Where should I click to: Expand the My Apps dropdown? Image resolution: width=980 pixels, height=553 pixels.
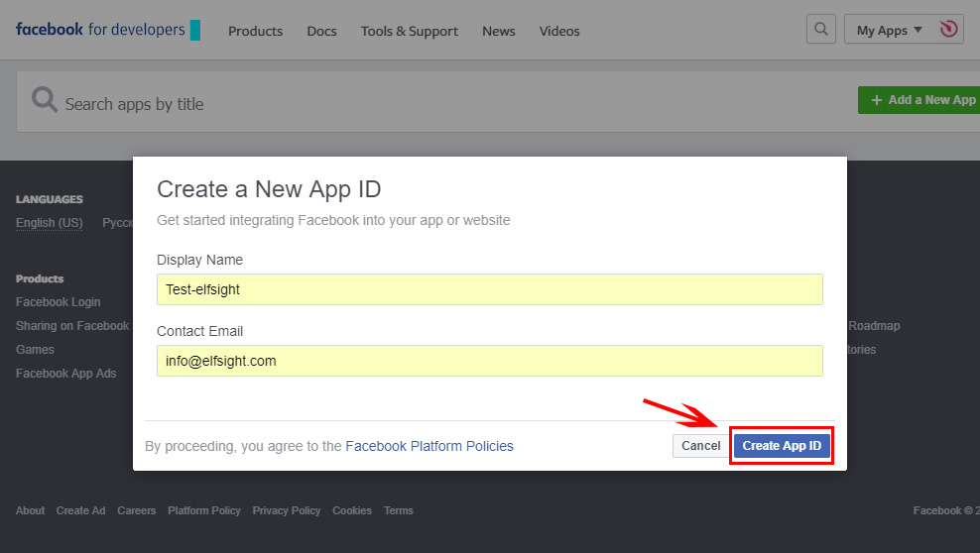tap(890, 30)
